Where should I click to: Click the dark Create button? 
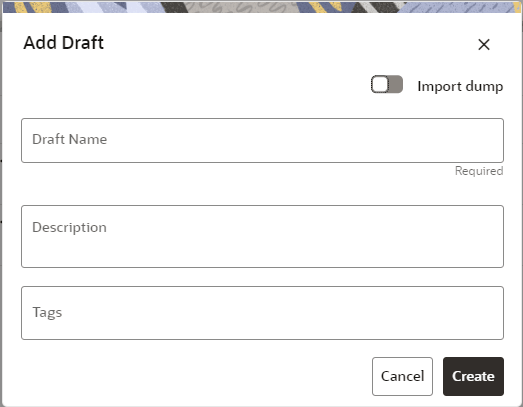[x=473, y=376]
